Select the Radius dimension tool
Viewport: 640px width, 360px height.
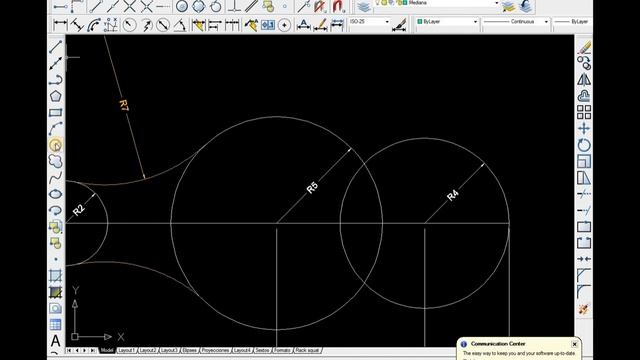tap(129, 25)
